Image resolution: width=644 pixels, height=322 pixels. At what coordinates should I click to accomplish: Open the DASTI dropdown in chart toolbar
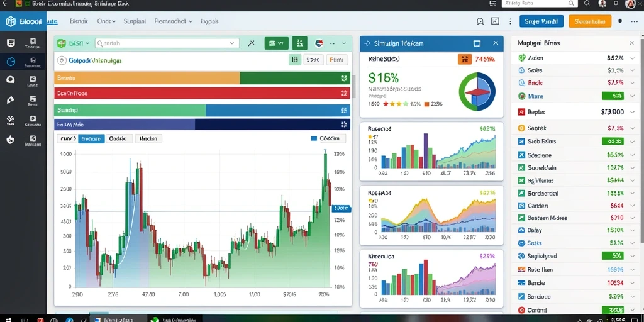(74, 43)
